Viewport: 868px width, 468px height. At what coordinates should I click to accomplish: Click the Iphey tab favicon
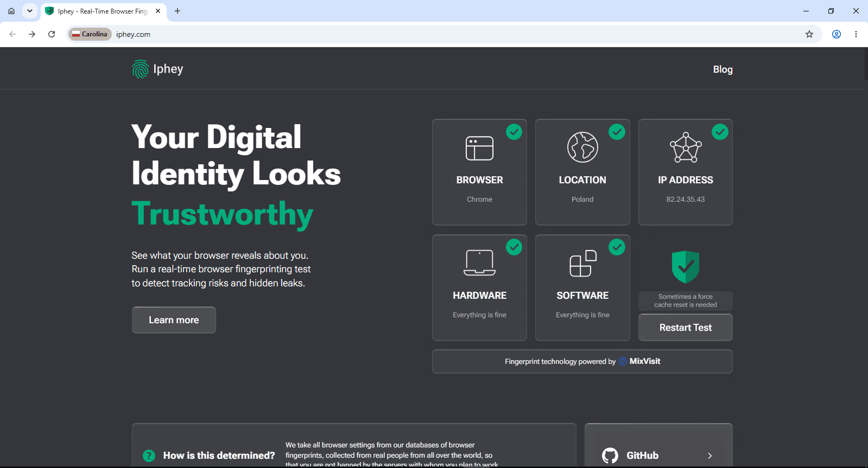49,11
